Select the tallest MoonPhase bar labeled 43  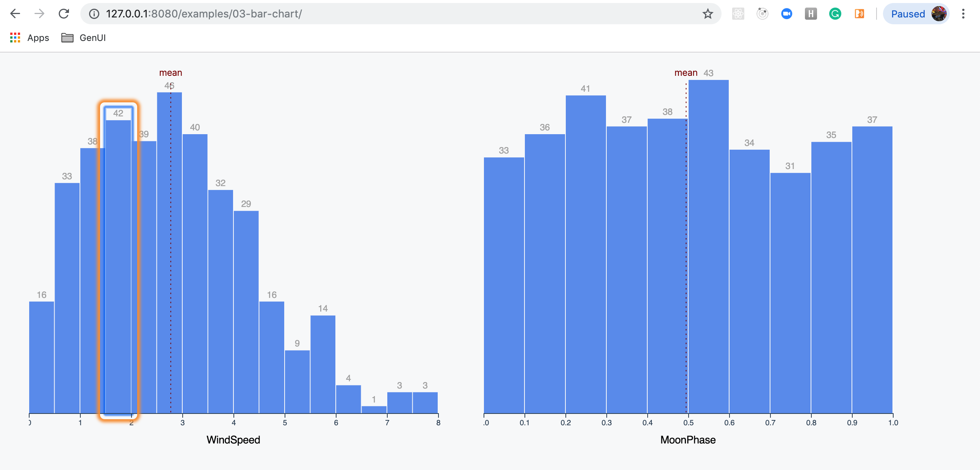point(708,248)
